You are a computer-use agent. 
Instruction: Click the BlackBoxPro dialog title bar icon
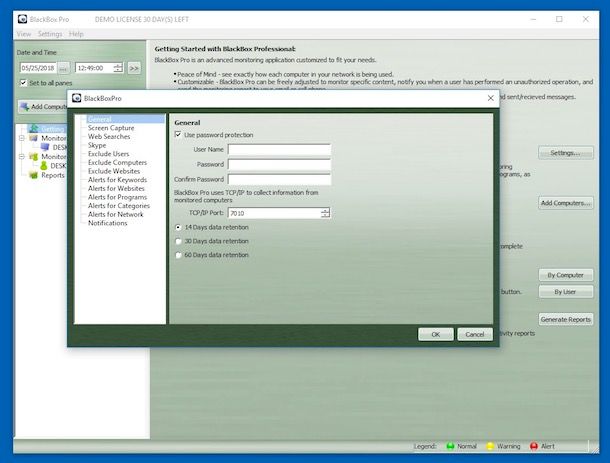pos(77,98)
